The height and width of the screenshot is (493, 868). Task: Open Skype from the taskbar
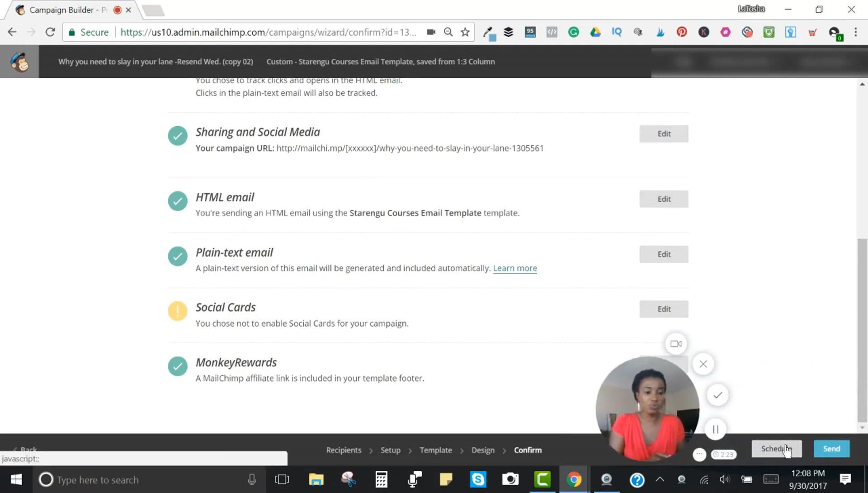coord(478,479)
